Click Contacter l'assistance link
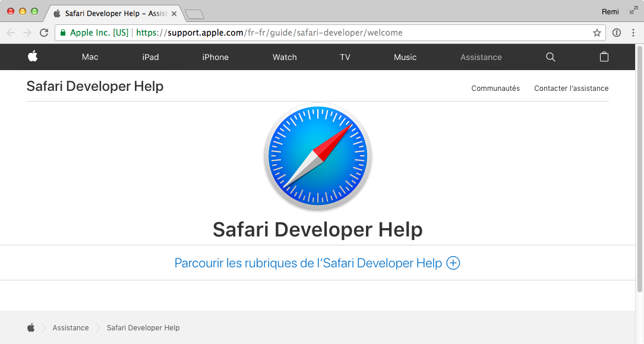644x344 pixels. (x=572, y=89)
